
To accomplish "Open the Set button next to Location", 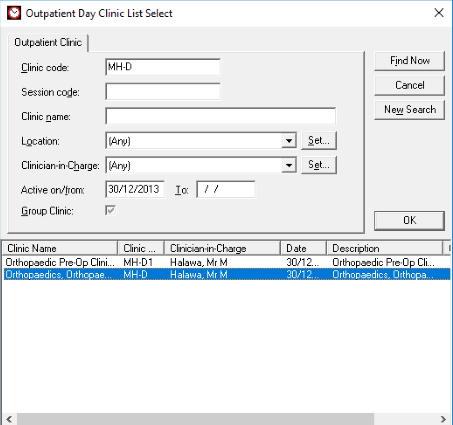I will 319,141.
